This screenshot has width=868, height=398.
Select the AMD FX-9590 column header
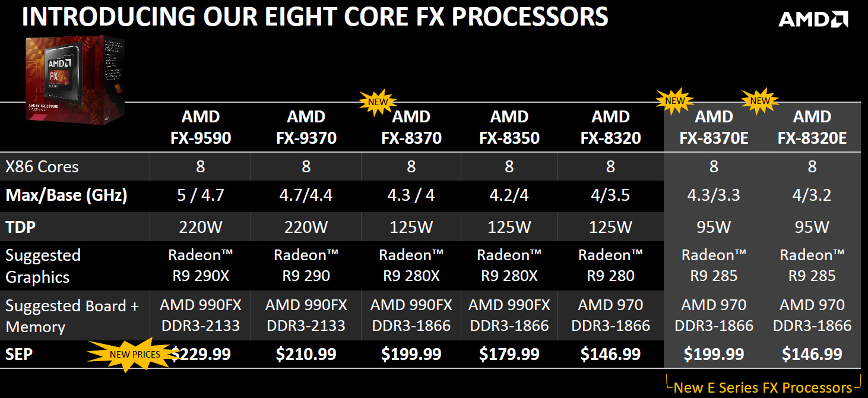point(201,127)
